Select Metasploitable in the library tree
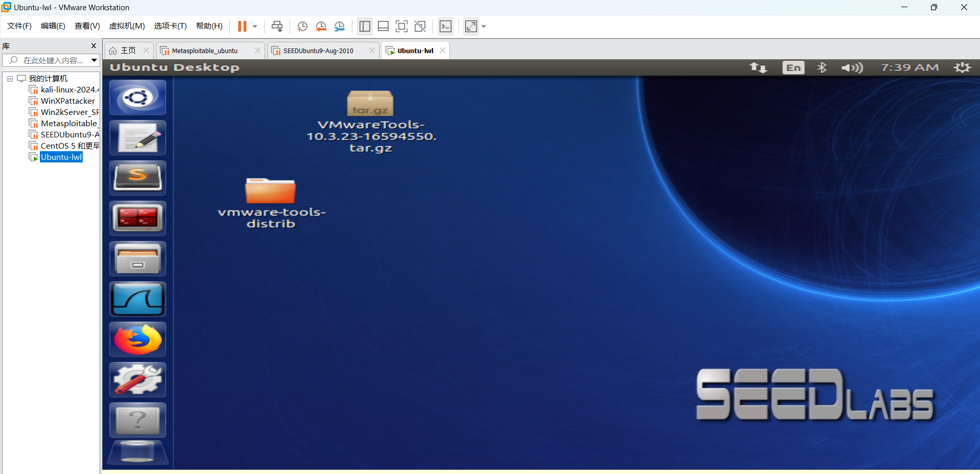 pyautogui.click(x=64, y=124)
